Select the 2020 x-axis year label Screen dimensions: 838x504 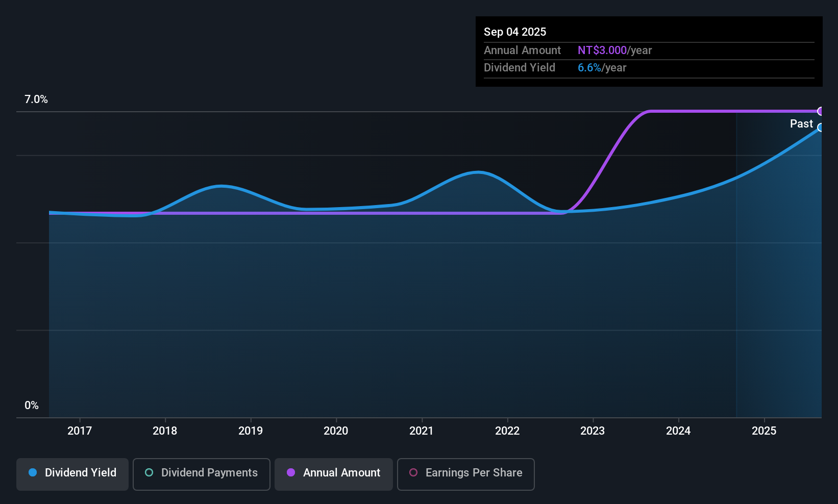(336, 431)
